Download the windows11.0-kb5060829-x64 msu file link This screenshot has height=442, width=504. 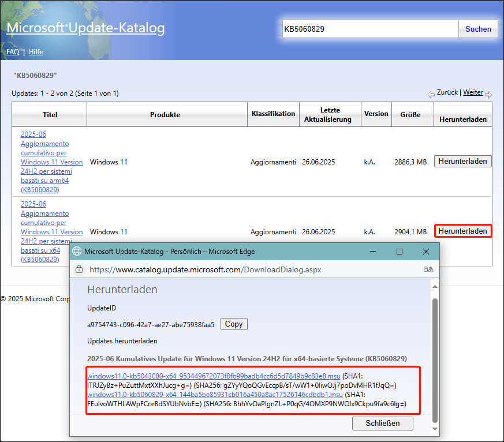pos(215,395)
